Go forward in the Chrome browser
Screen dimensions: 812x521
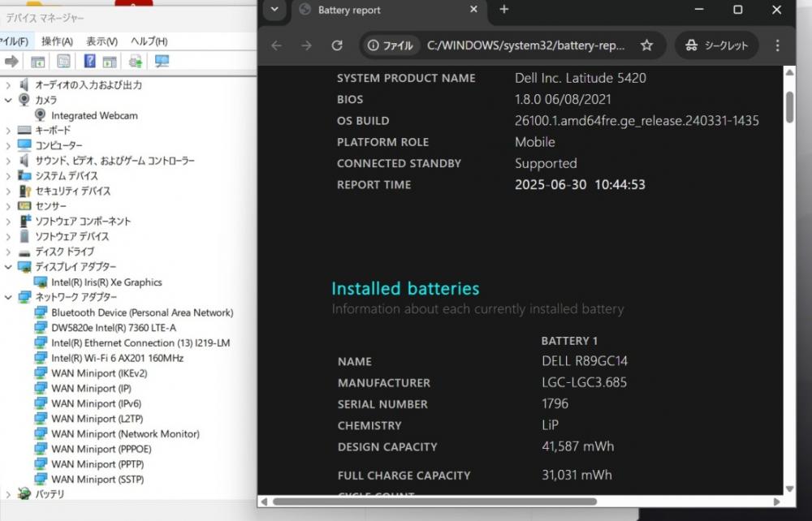(307, 45)
